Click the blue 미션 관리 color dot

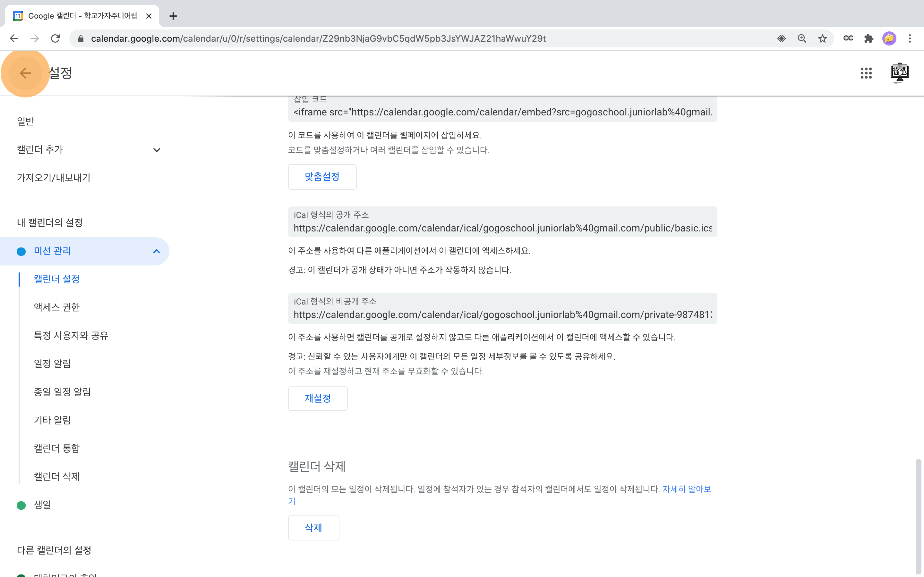(x=21, y=252)
